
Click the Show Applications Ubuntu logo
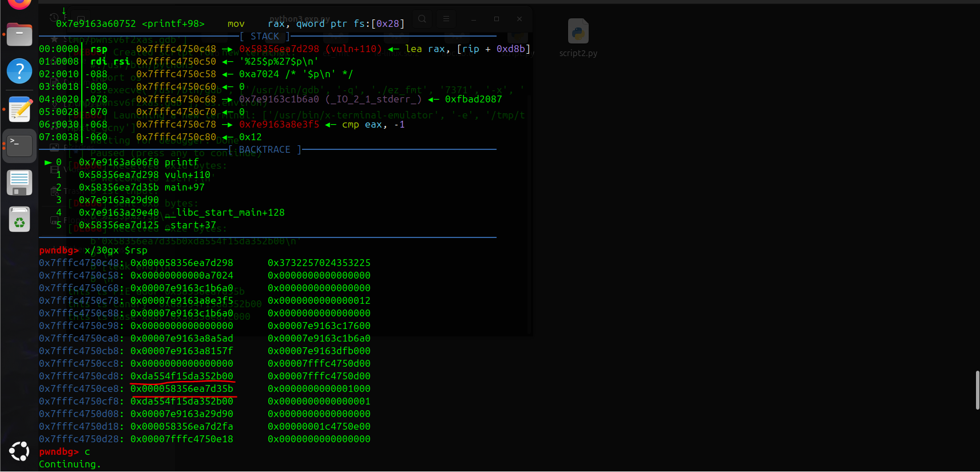[x=19, y=451]
